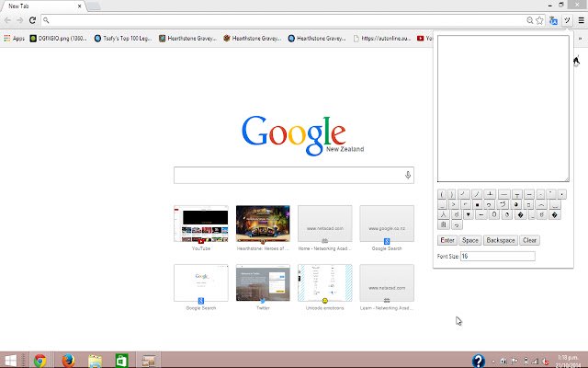588x368 pixels.
Task: Click the emoticon popup text area
Action: click(x=503, y=109)
